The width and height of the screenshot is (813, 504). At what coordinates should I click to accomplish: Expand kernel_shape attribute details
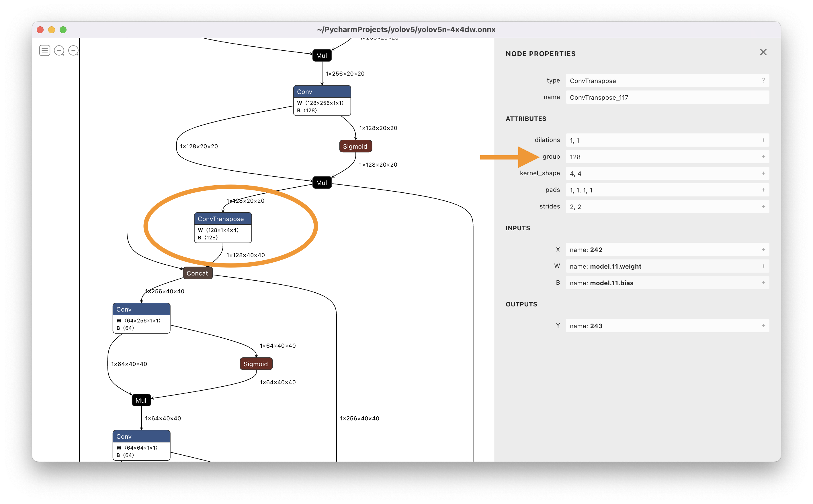click(x=763, y=173)
